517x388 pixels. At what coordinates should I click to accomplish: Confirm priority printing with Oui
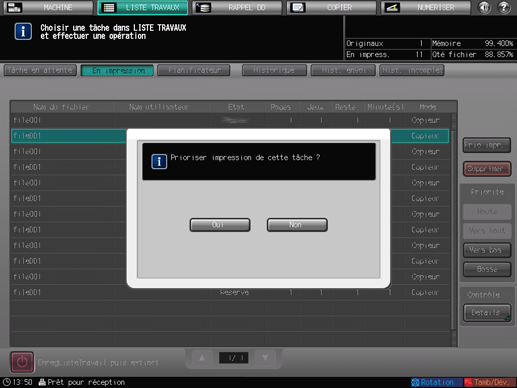tap(220, 225)
